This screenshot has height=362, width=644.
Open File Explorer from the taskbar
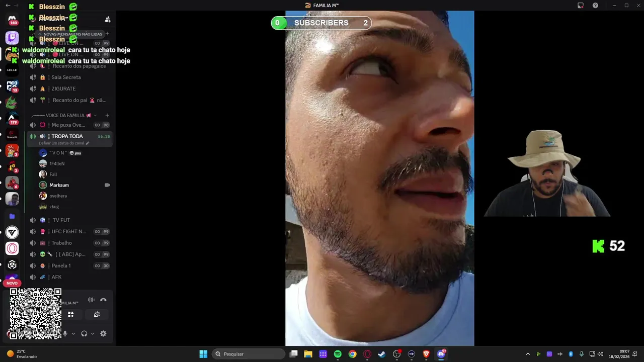308,354
